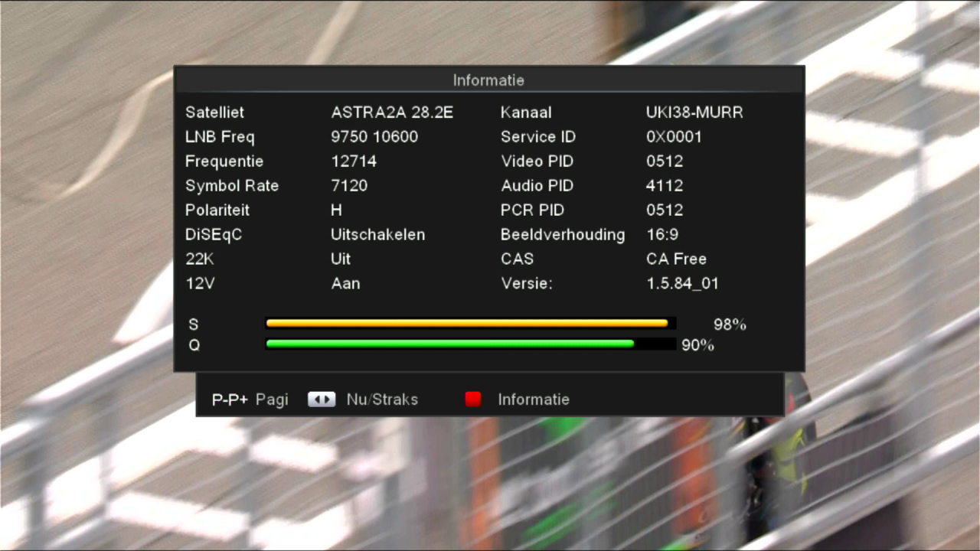Select the Video PID label
This screenshot has width=980, height=551.
point(537,161)
